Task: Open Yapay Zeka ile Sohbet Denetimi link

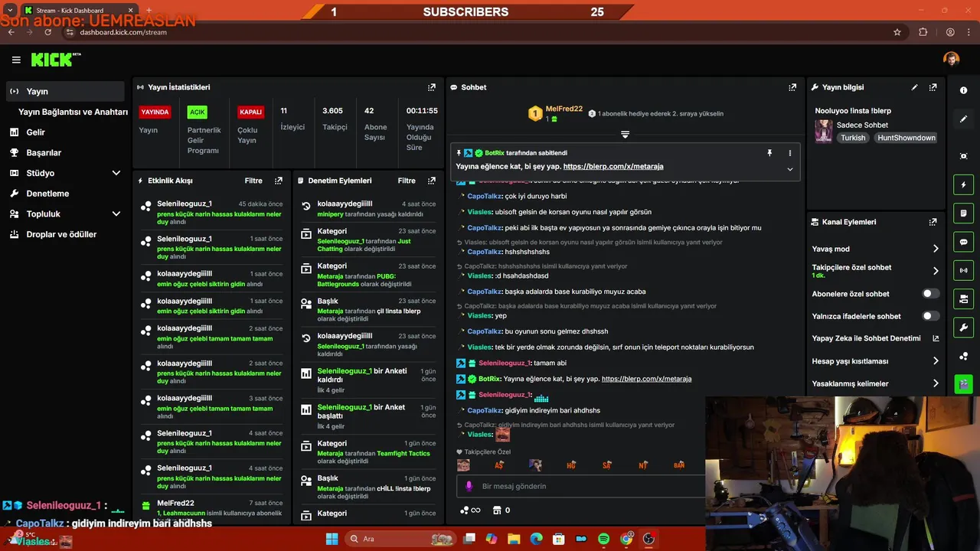Action: (x=876, y=338)
